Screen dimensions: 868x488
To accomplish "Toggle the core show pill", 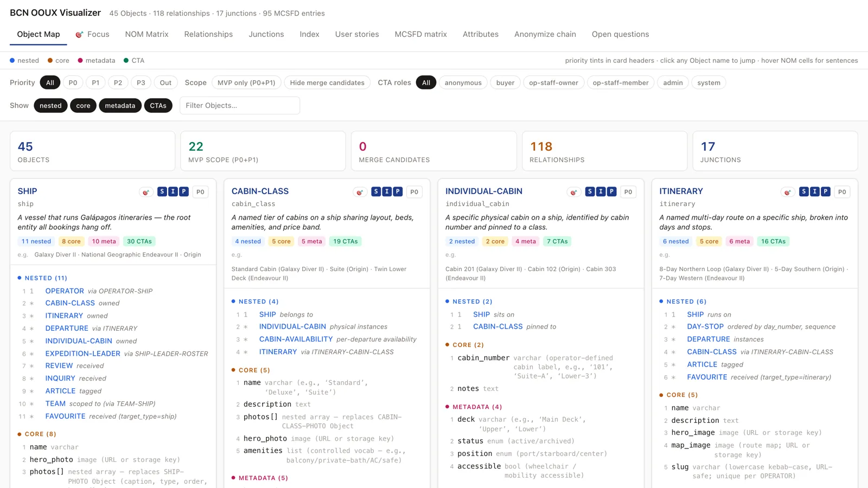I will (83, 106).
